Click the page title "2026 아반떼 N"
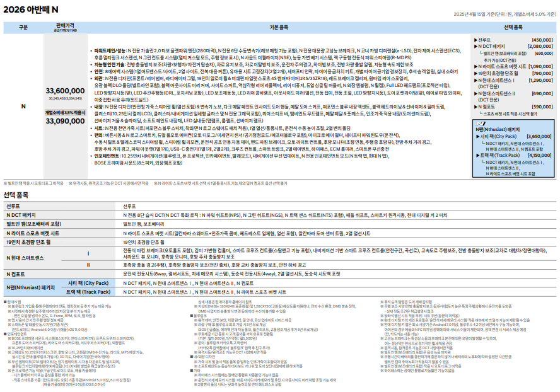Viewport: 560px width, 392px height. tap(31, 9)
